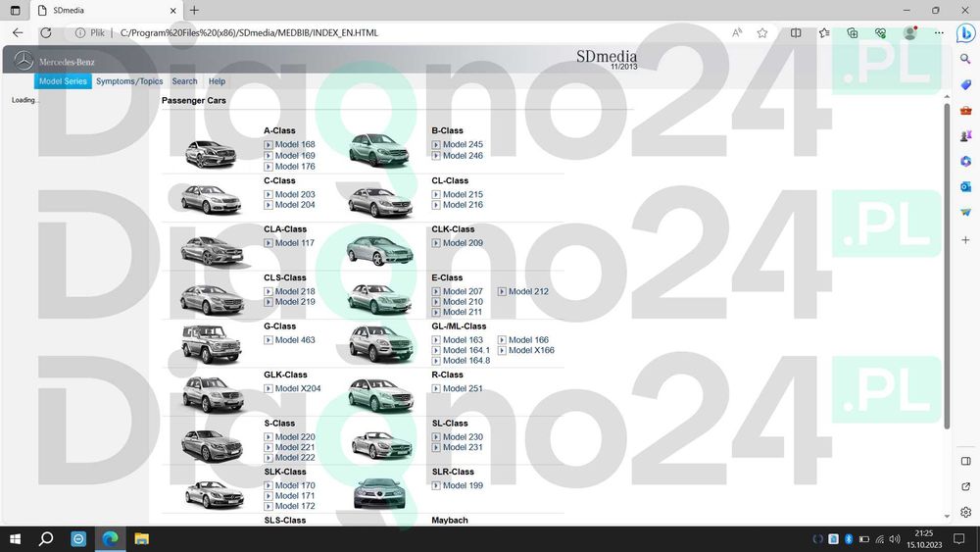Click the Mercedes-Benz star logo

coord(24,61)
